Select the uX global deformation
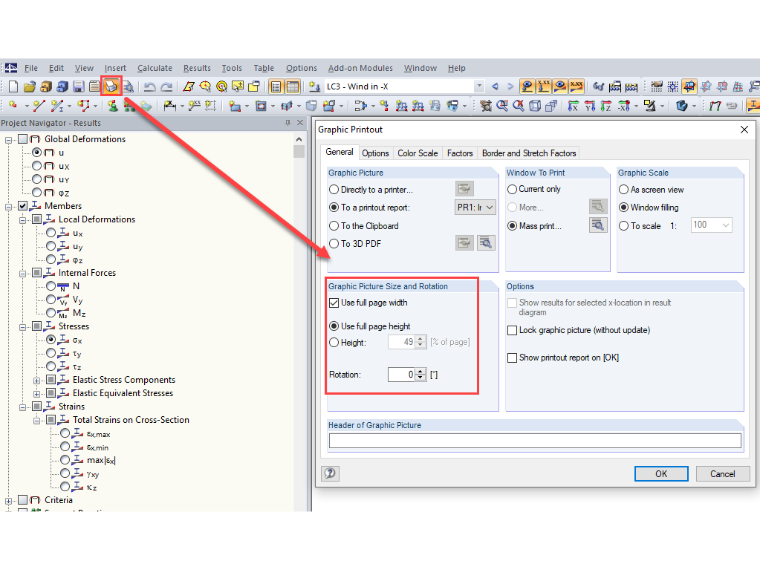 (x=37, y=166)
